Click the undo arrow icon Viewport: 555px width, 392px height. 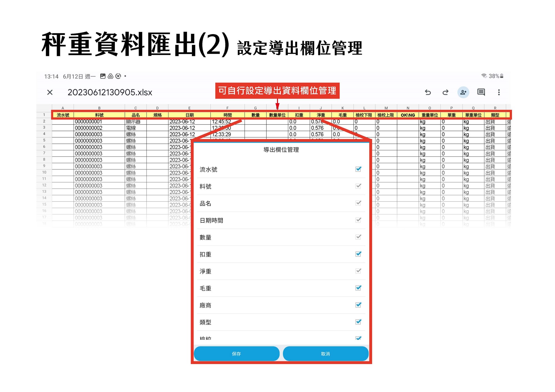click(x=428, y=92)
